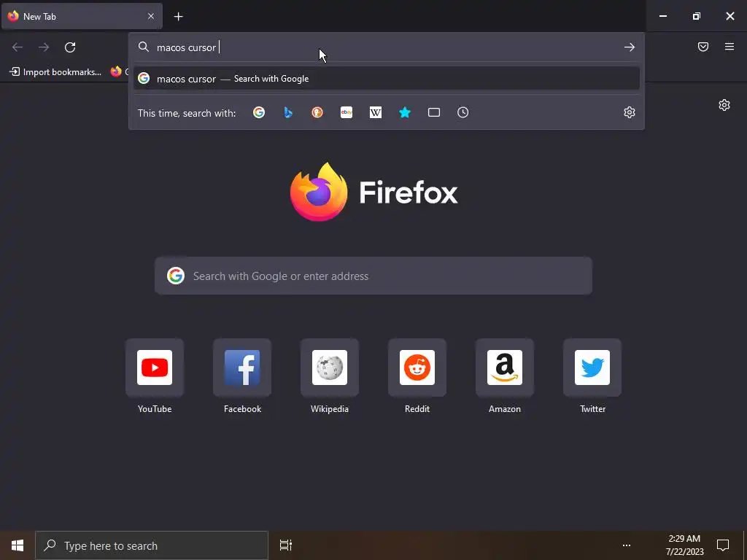Search in History clock icon

coord(462,112)
